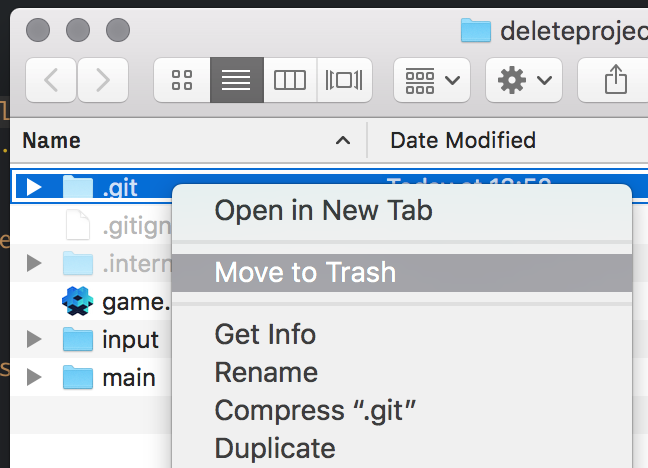
Task: Click the Share toolbar icon
Action: (x=615, y=80)
